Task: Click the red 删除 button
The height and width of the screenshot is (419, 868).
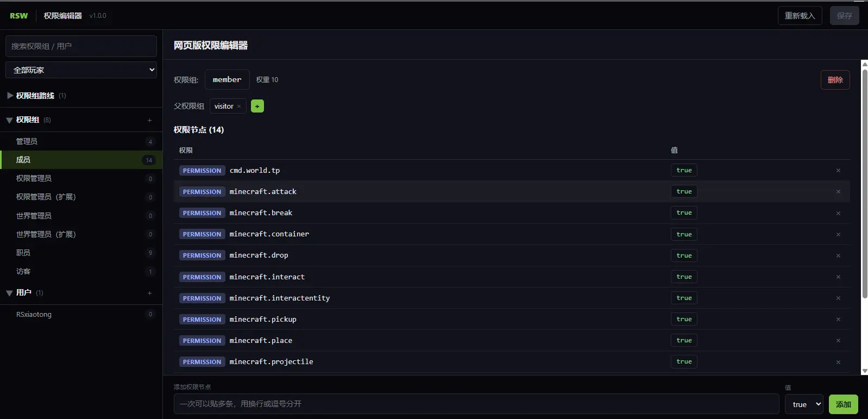Action: coord(835,80)
